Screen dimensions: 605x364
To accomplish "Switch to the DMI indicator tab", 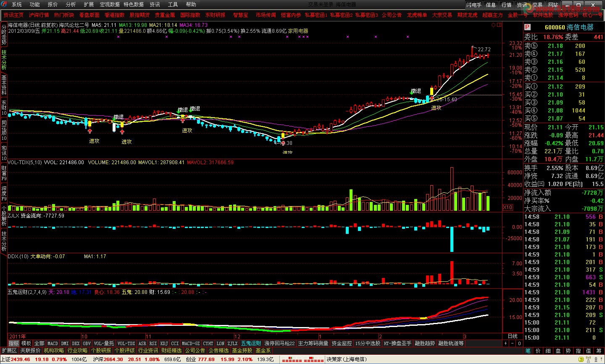I will click(65, 343).
